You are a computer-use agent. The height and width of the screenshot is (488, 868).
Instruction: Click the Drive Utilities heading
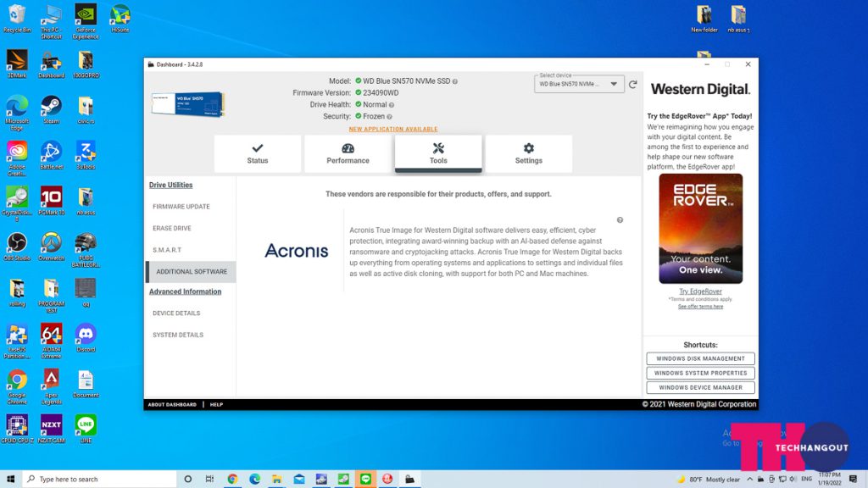[x=170, y=185]
